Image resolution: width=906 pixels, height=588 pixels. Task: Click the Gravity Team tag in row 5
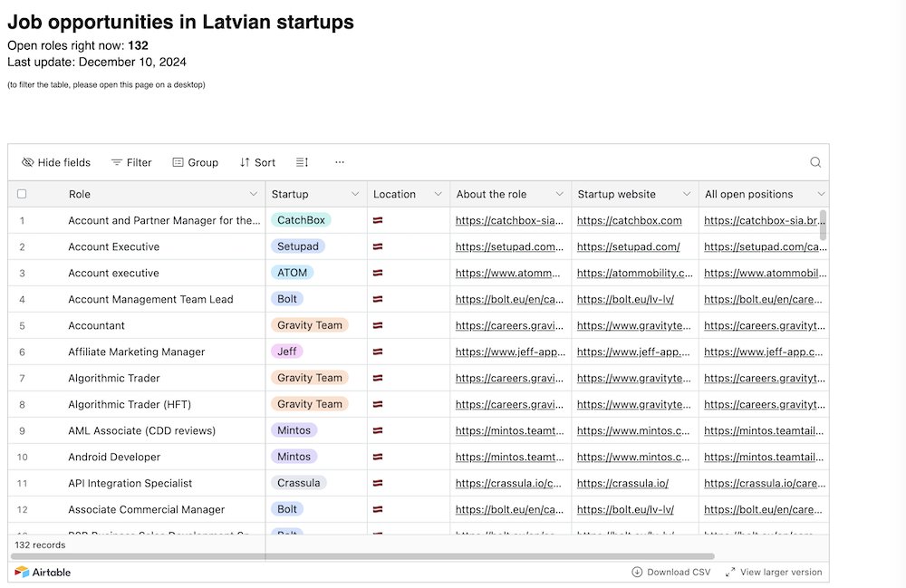(310, 325)
